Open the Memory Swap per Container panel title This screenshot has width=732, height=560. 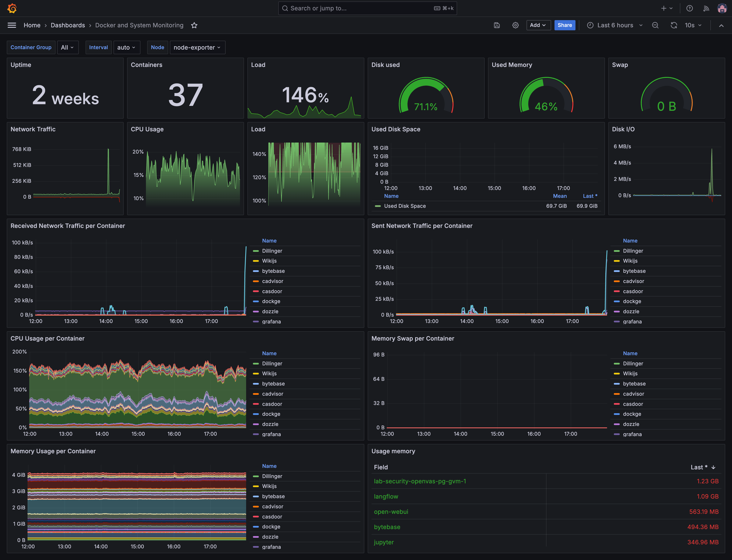(x=413, y=338)
